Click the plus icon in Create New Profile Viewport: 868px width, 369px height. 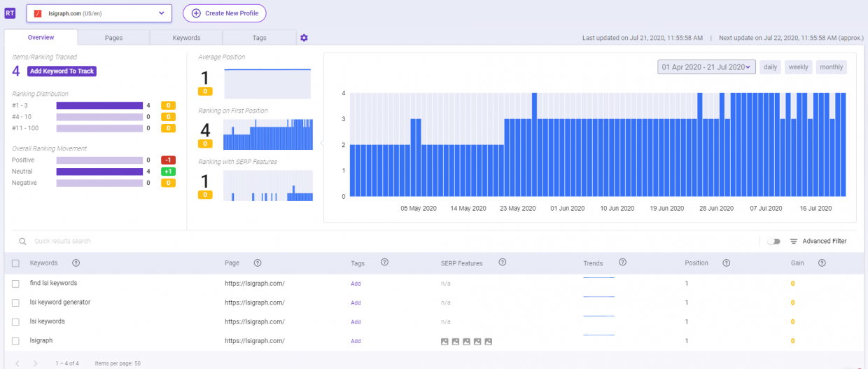(x=196, y=13)
